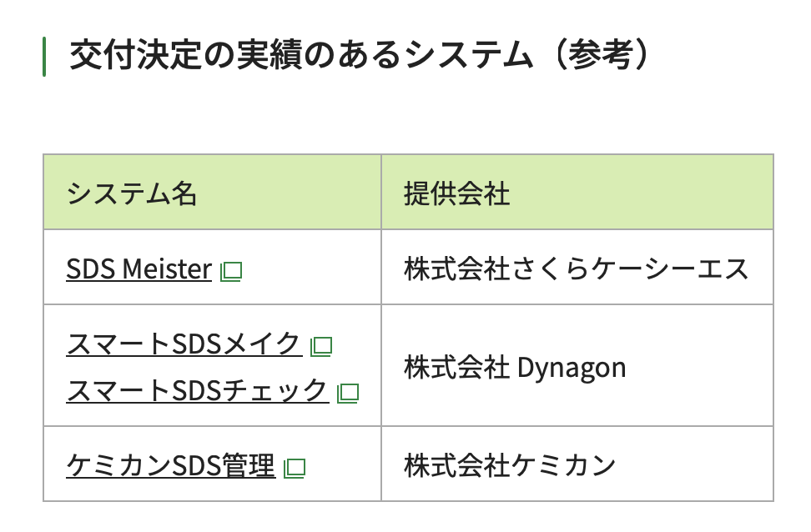811x532 pixels.
Task: Click external link icon beside SDS Meister
Action: click(231, 271)
